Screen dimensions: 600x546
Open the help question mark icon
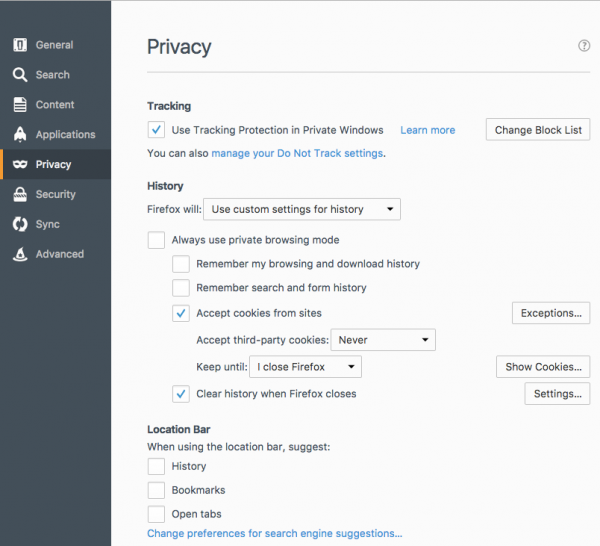click(x=584, y=46)
